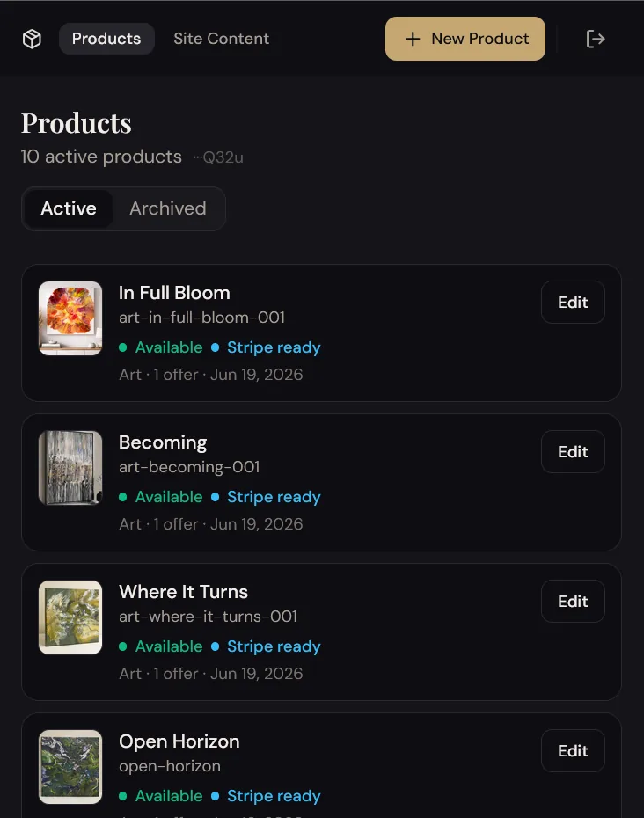Select the Products nav tab
This screenshot has height=818, width=644.
106,39
